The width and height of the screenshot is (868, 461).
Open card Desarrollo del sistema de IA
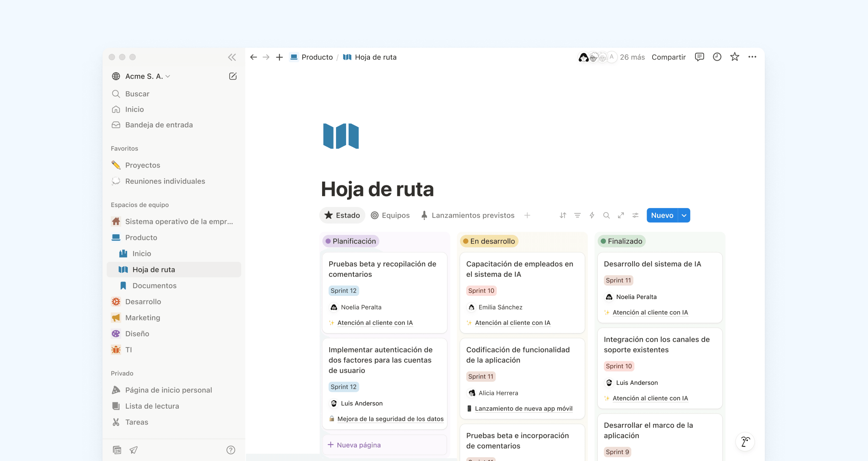click(660, 288)
